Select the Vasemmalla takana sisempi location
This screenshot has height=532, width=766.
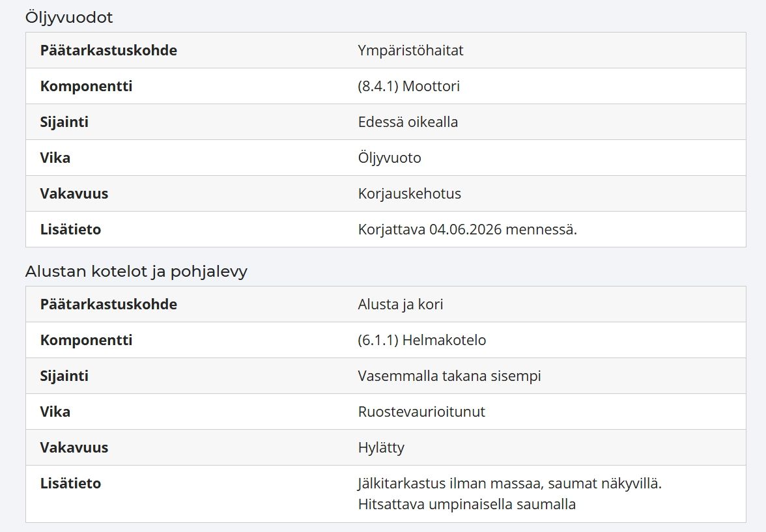pos(449,376)
